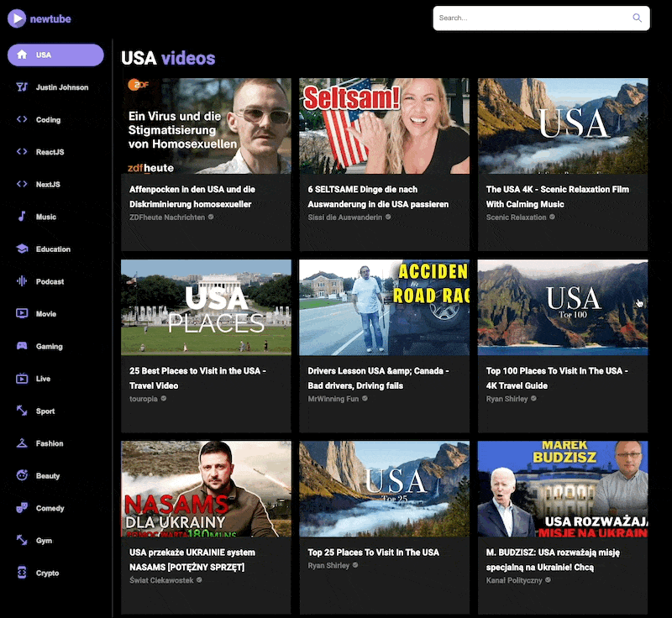Screen dimensions: 672x618
Task: Click the Movie screen icon
Action: [x=22, y=313]
